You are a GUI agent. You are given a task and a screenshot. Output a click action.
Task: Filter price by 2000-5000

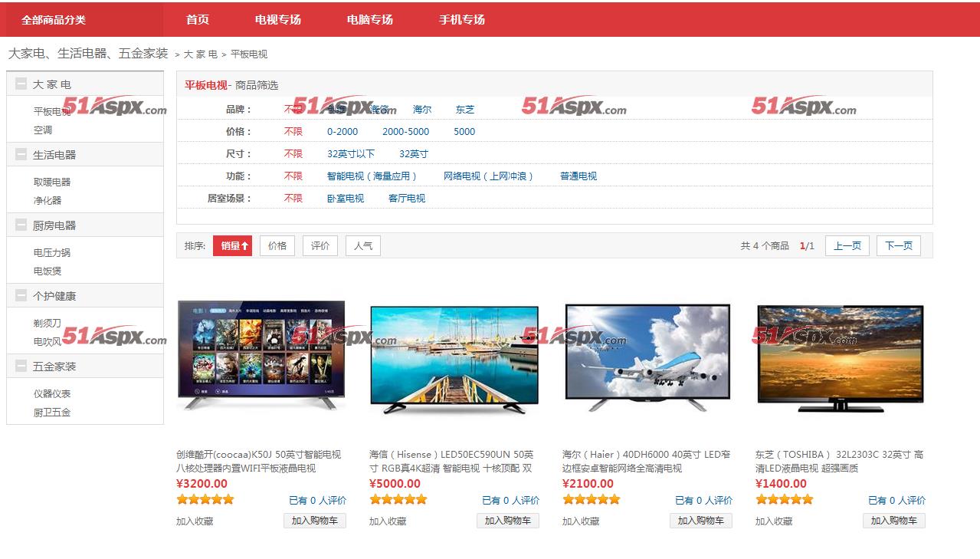coord(406,132)
